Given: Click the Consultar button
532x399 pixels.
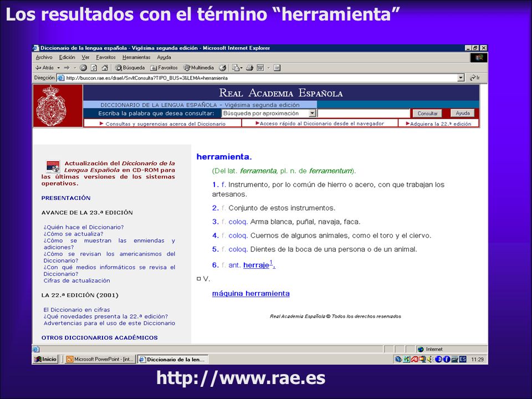Looking at the screenshot, I should click(x=427, y=113).
